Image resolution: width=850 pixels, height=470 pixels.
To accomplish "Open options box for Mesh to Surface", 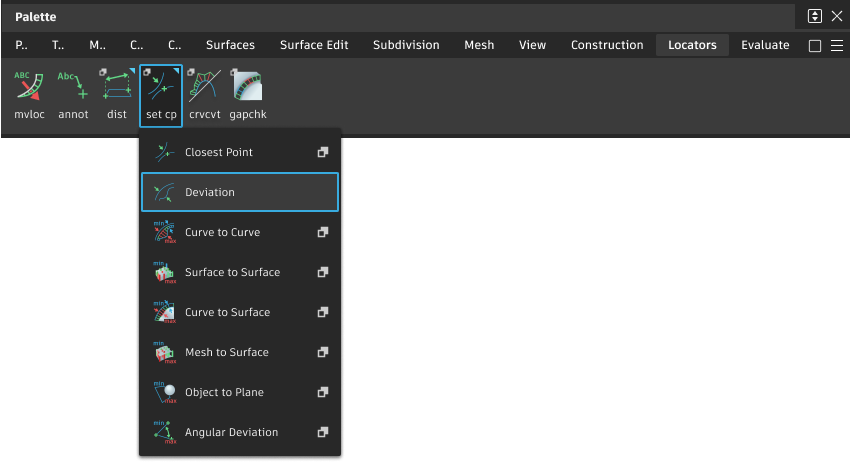I will [323, 352].
